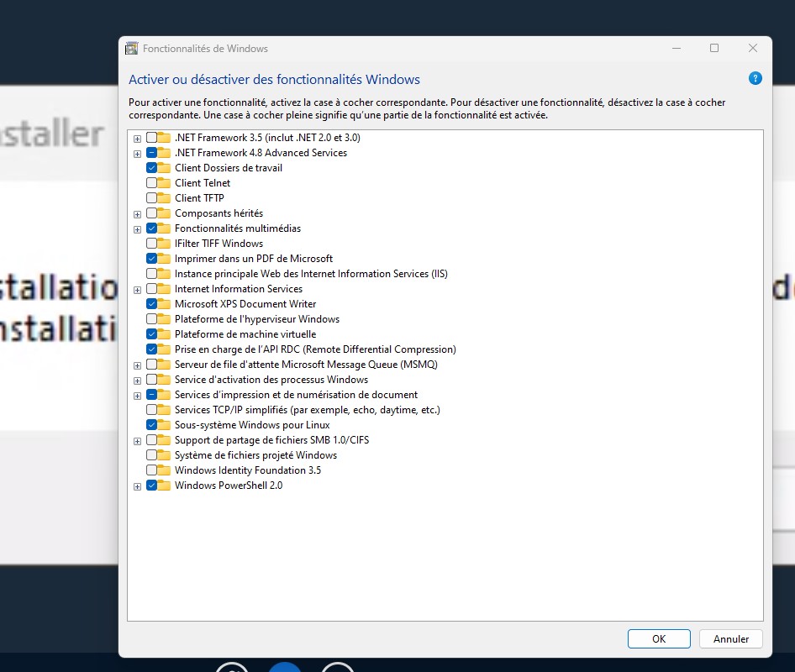
Task: Check Système de fichiers projeté Windows
Action: point(151,455)
